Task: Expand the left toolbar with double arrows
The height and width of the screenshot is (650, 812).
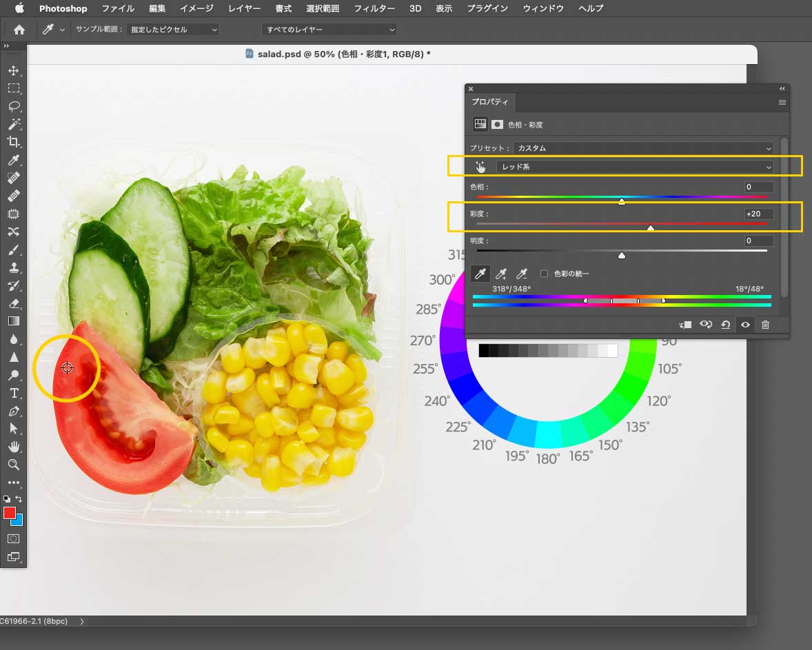Action: click(6, 46)
